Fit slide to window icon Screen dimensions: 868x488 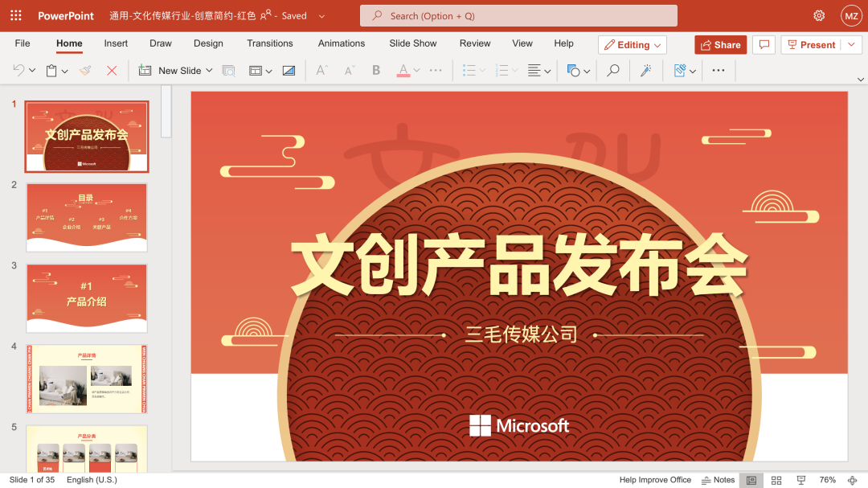[x=853, y=480]
